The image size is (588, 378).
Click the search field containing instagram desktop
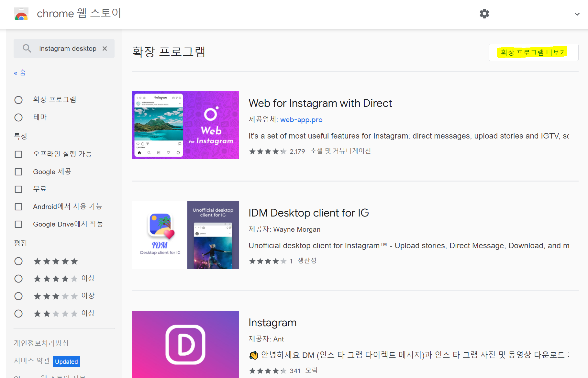(x=64, y=49)
